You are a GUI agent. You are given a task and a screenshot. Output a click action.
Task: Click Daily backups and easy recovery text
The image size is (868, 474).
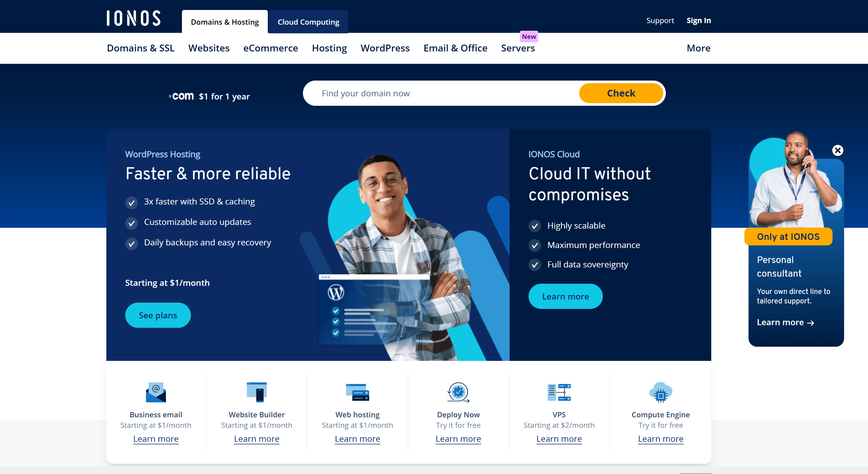tap(208, 243)
